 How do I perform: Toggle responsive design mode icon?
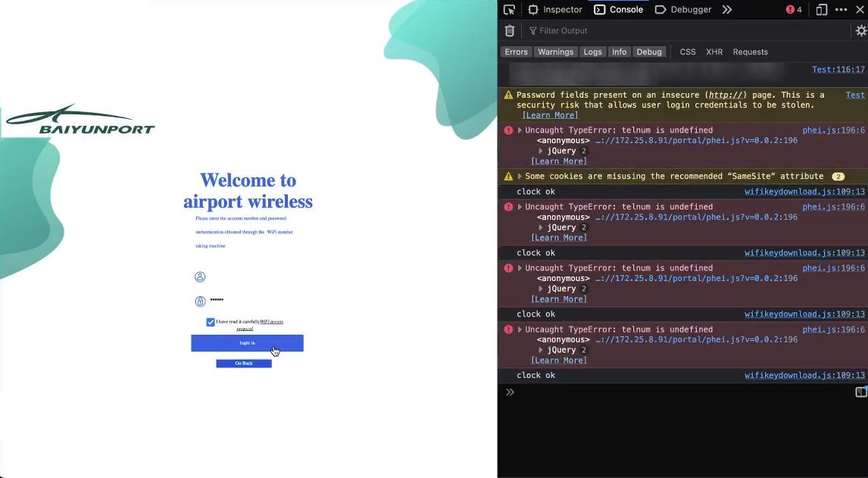point(822,10)
